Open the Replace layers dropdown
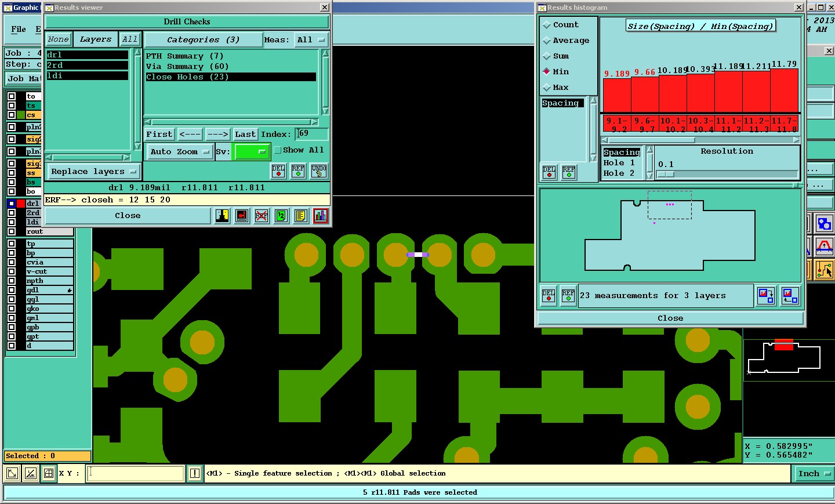The width and height of the screenshot is (835, 504). coord(93,172)
